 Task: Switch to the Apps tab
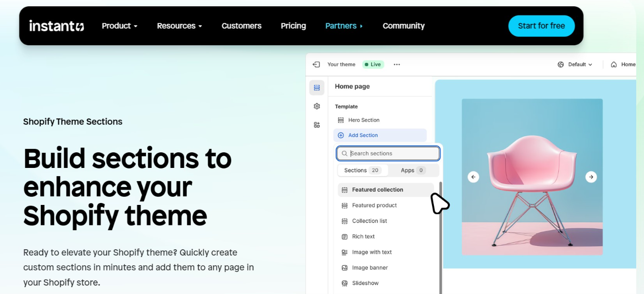pyautogui.click(x=413, y=170)
